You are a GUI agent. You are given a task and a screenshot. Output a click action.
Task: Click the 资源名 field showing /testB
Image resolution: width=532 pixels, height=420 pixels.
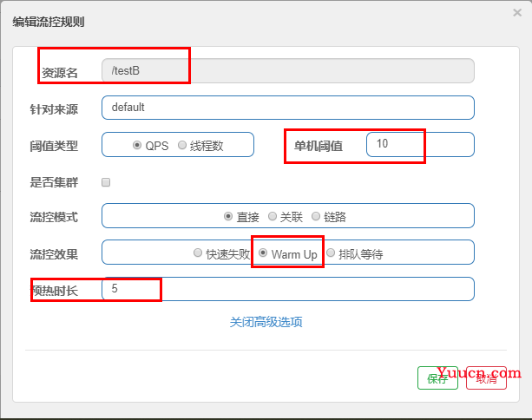click(288, 71)
